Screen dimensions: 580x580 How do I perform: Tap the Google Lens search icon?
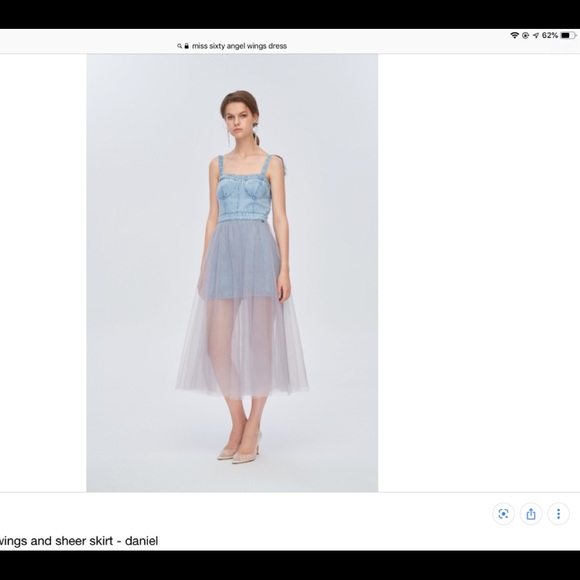pos(503,514)
